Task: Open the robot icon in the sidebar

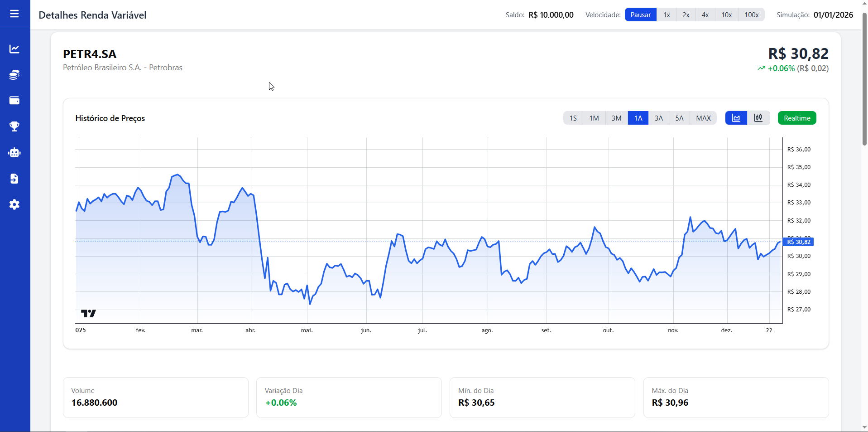Action: (14, 153)
